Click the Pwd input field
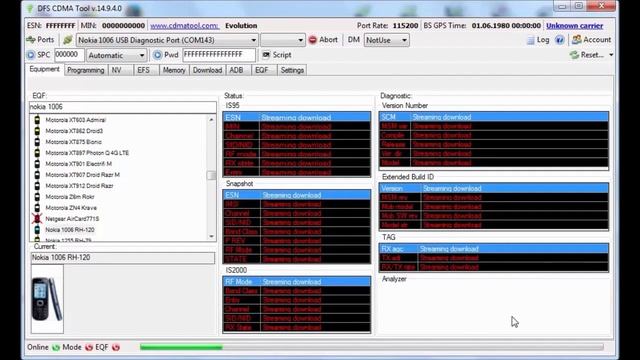Image resolution: width=640 pixels, height=360 pixels. pos(219,55)
